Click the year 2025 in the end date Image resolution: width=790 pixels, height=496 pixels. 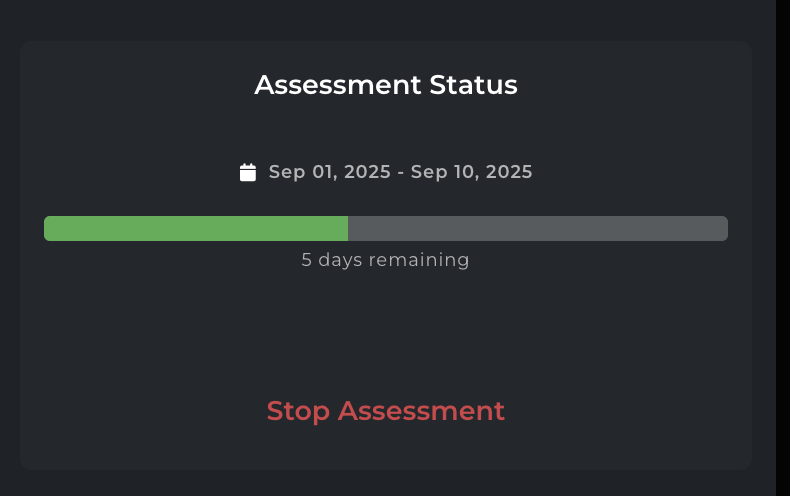pyautogui.click(x=508, y=172)
